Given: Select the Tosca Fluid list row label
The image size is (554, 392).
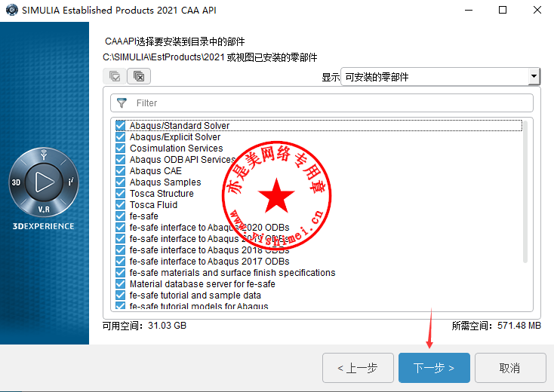Looking at the screenshot, I should pos(153,204).
